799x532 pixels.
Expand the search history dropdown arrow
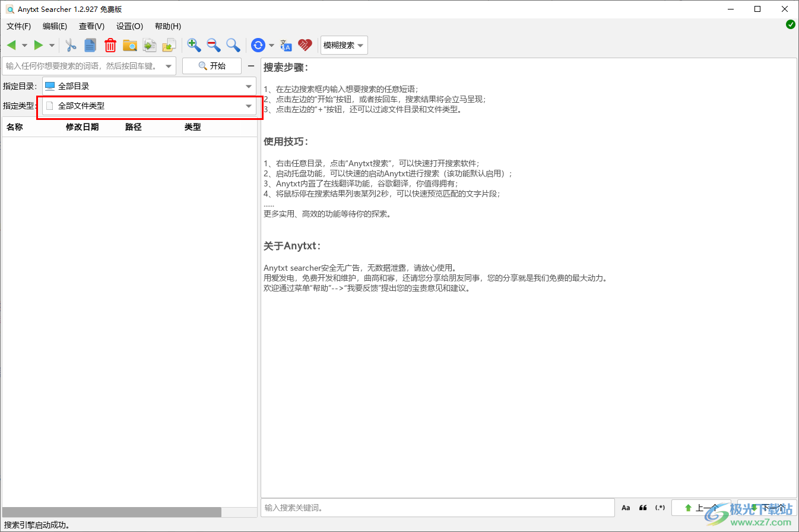click(x=169, y=66)
